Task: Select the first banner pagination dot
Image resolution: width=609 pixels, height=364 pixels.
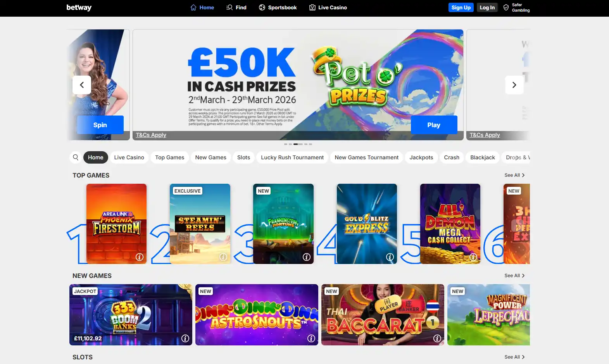Action: tap(286, 144)
